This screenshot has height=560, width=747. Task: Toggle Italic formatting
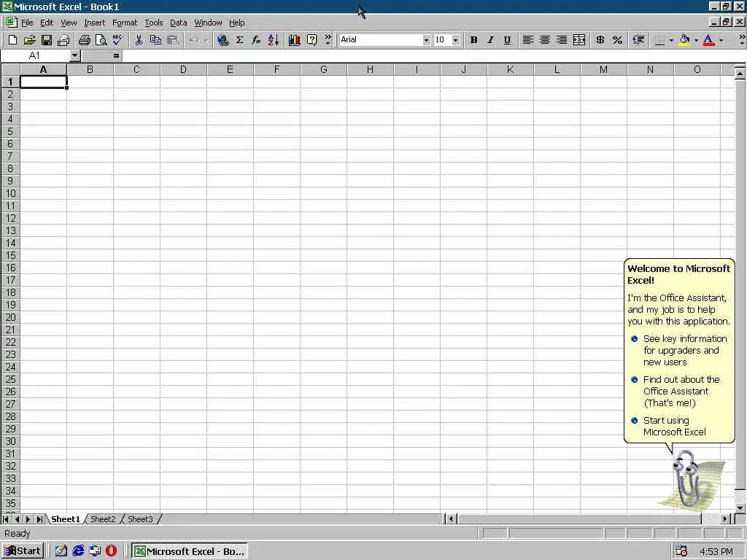click(490, 41)
